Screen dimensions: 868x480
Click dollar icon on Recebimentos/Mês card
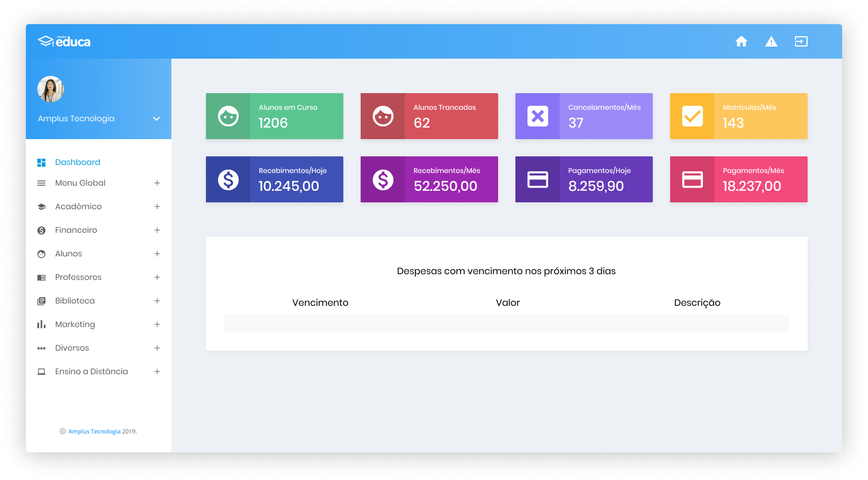pyautogui.click(x=383, y=179)
